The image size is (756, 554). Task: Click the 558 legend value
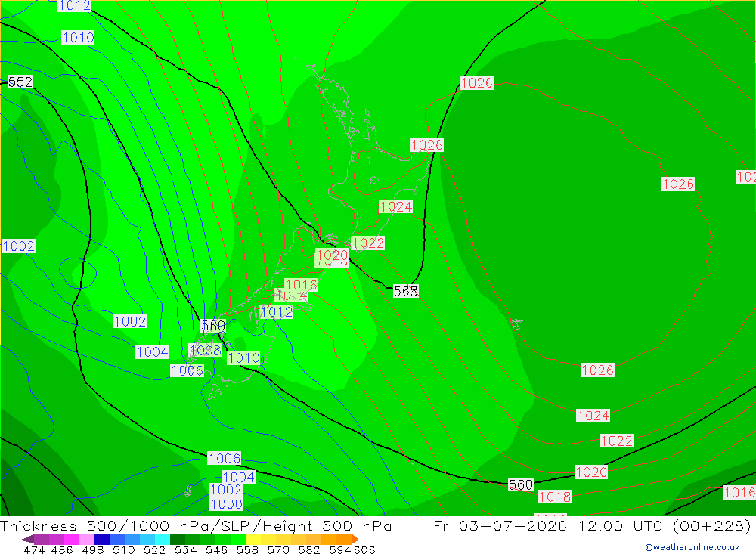(247, 549)
